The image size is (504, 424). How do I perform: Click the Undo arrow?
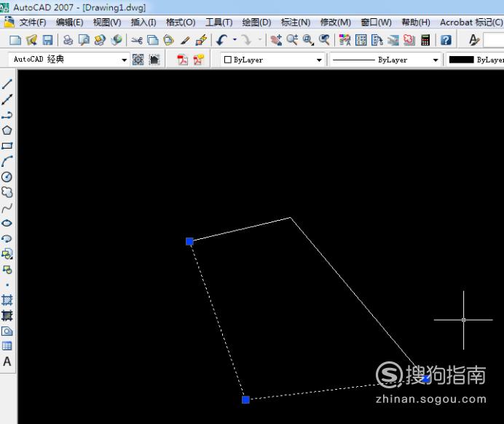coord(222,40)
